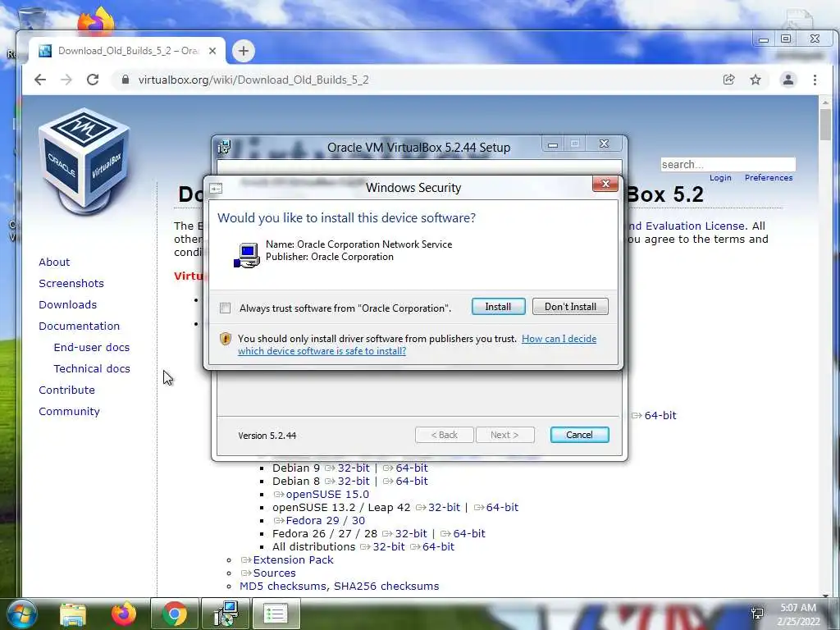The height and width of the screenshot is (630, 840).
Task: Download Debian 9 64-bit build
Action: (412, 468)
